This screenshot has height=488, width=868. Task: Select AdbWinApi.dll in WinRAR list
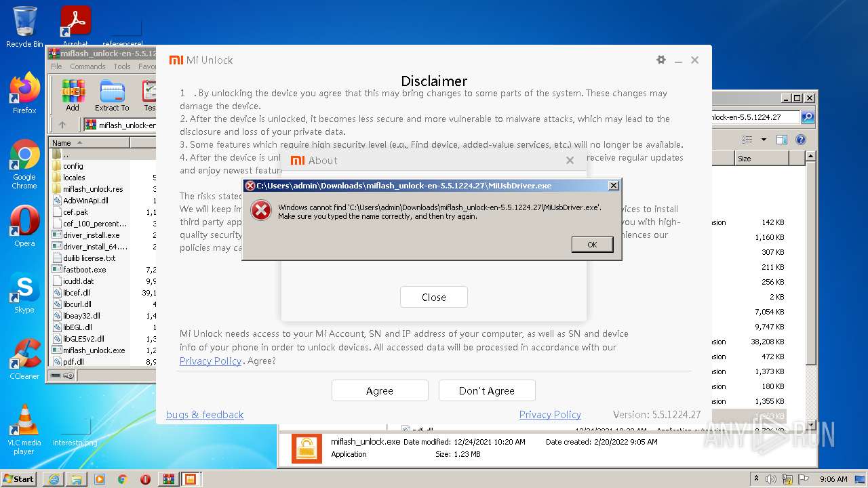(x=85, y=201)
